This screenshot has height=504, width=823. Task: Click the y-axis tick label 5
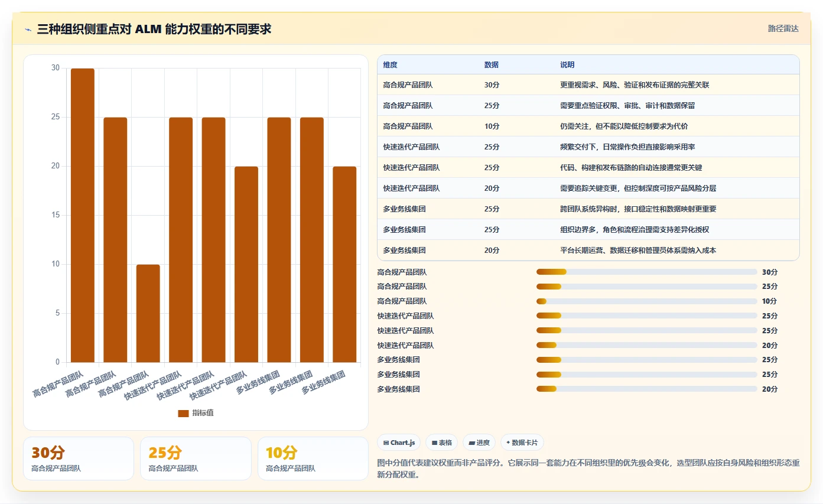(x=57, y=313)
